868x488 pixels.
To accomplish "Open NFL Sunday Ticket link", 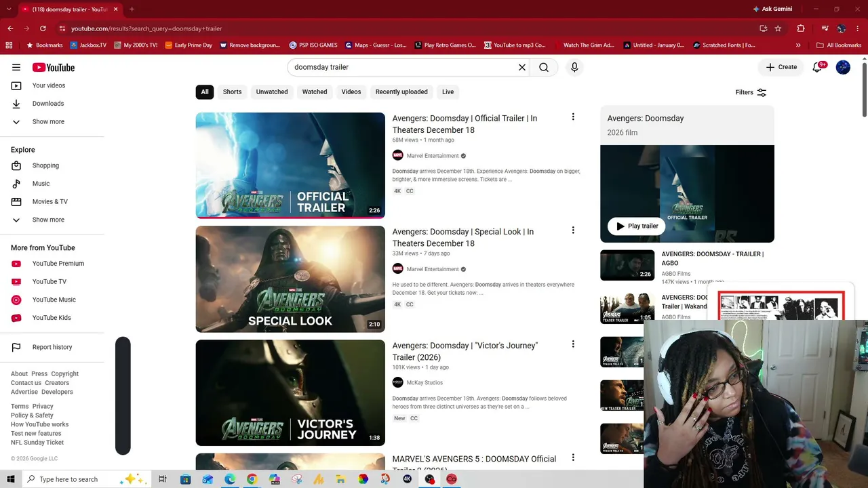I will tap(37, 443).
